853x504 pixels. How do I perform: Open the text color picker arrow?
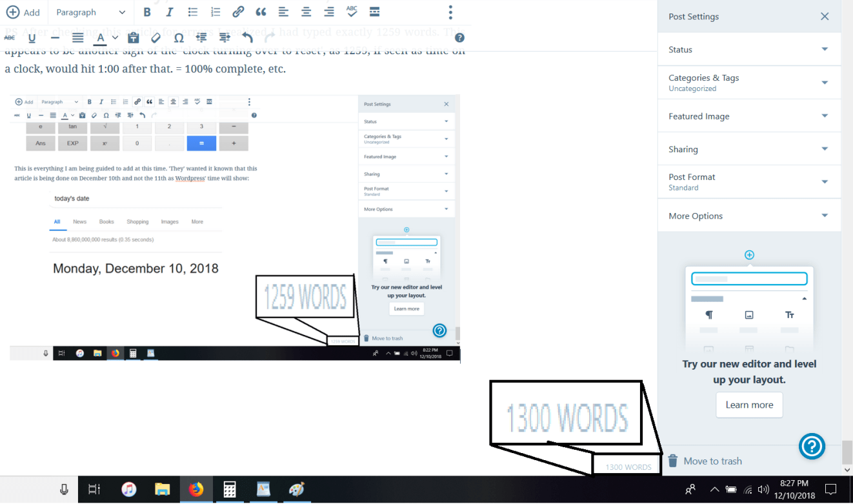pos(115,38)
